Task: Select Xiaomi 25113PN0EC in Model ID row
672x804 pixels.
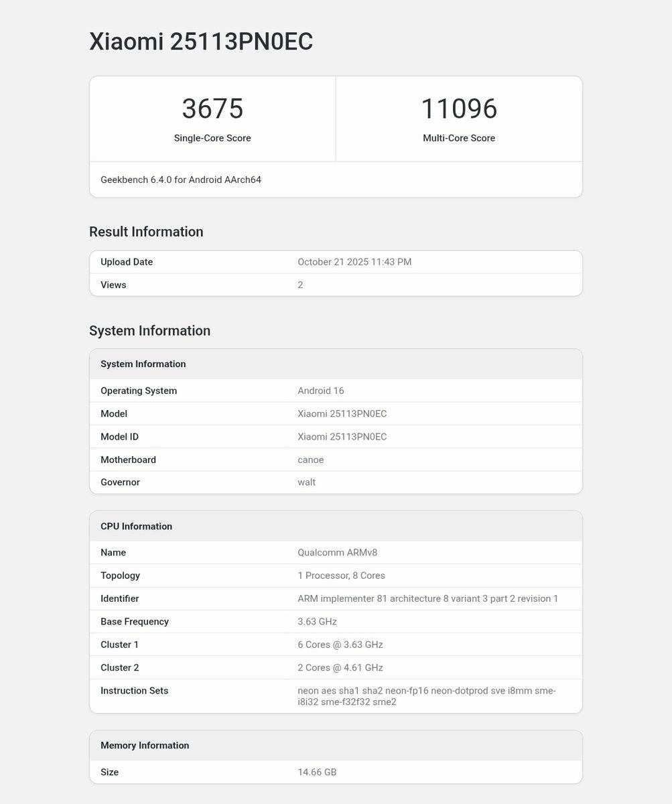Action: (x=342, y=437)
